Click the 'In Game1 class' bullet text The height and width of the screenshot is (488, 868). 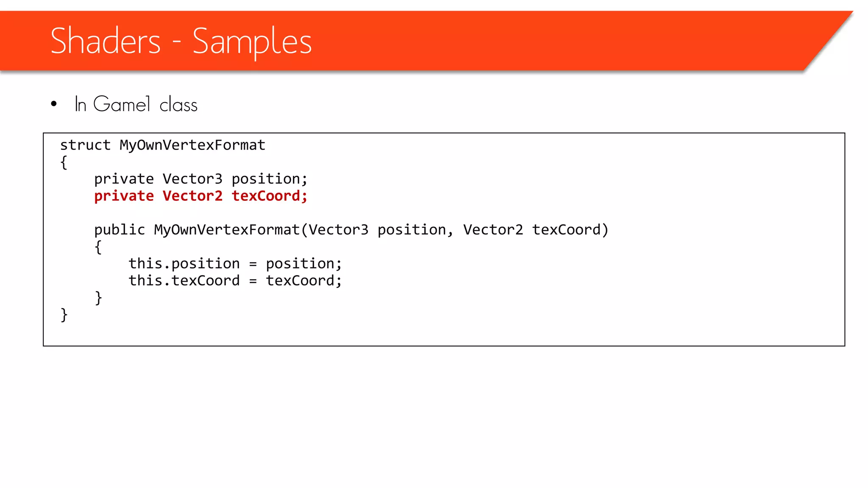click(x=136, y=104)
